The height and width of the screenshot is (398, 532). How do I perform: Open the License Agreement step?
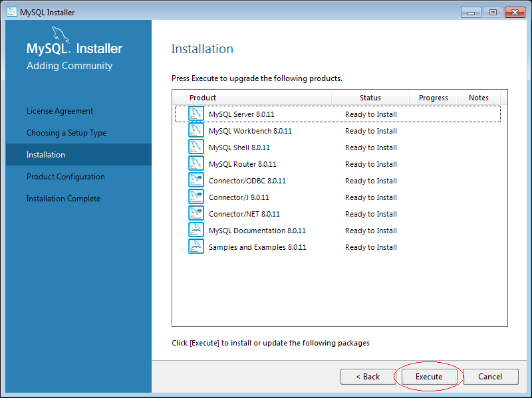pyautogui.click(x=60, y=111)
